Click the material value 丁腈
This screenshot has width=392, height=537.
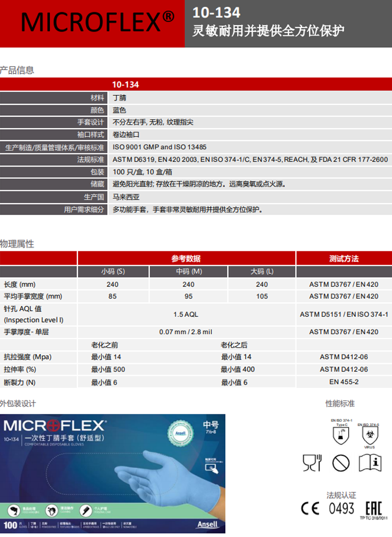coord(120,98)
